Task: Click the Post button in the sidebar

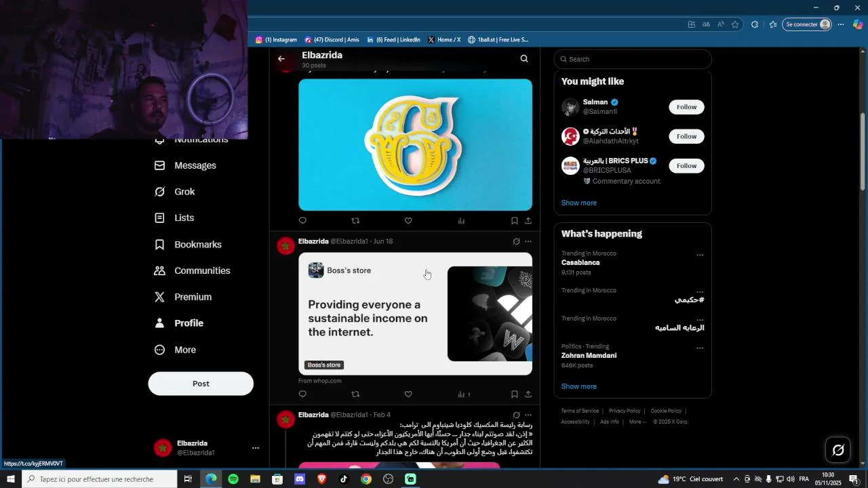Action: tap(201, 384)
